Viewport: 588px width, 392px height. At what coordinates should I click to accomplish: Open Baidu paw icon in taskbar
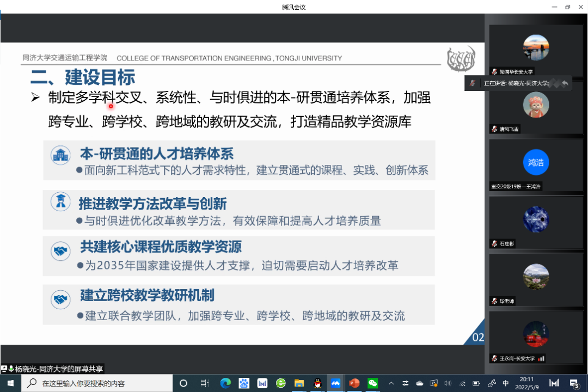point(244,383)
